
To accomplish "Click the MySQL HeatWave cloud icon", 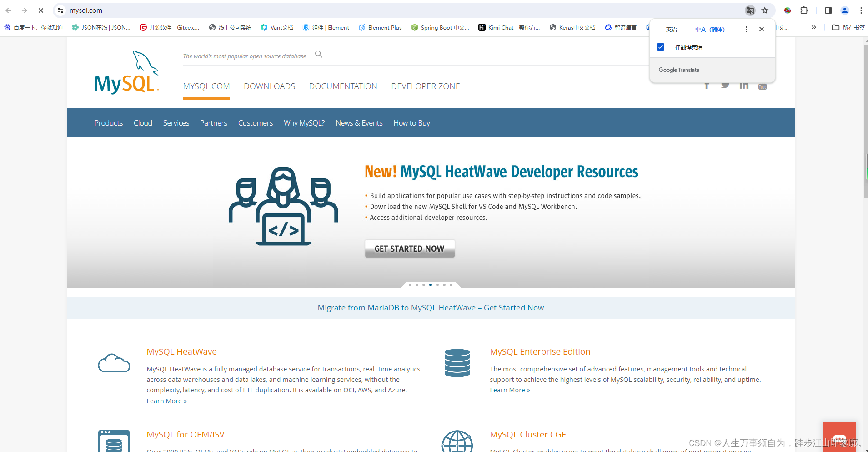I will pos(114,363).
